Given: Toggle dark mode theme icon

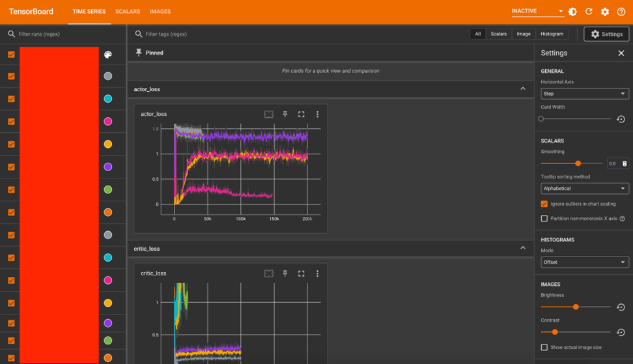Looking at the screenshot, I should click(572, 12).
